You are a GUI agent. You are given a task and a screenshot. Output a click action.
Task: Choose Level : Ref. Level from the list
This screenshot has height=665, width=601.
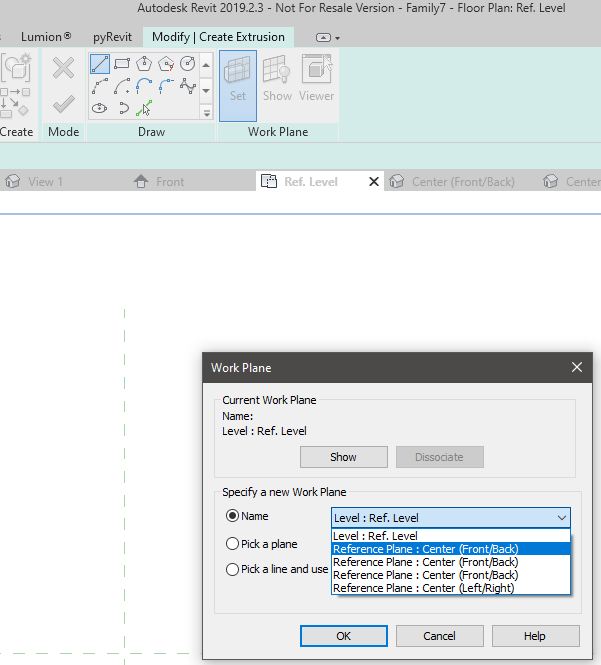pyautogui.click(x=451, y=536)
